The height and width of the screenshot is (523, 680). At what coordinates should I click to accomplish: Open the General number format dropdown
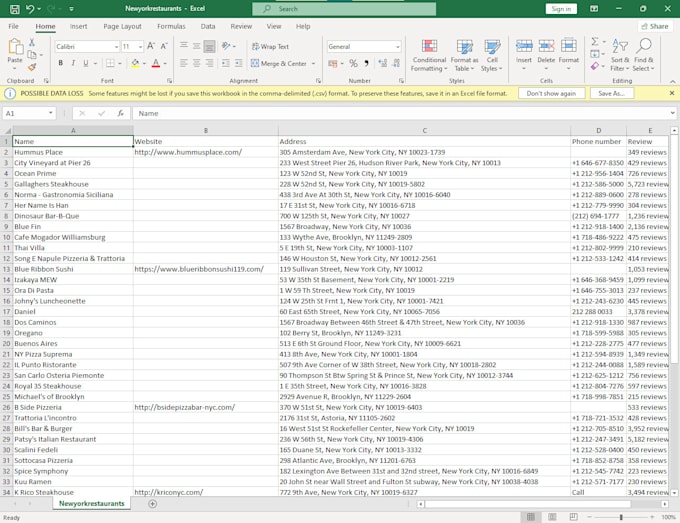(398, 46)
